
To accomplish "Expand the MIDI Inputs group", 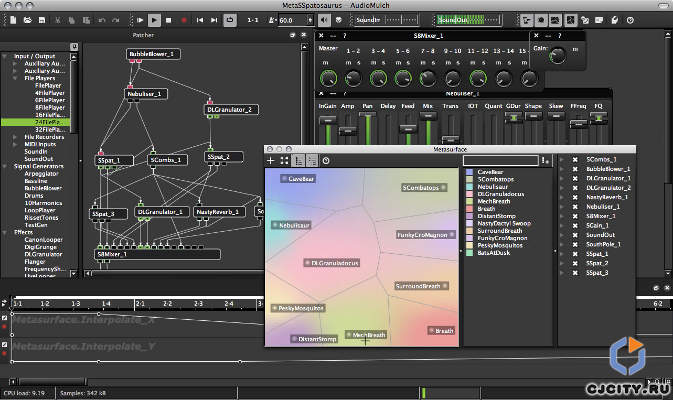I will coord(15,144).
